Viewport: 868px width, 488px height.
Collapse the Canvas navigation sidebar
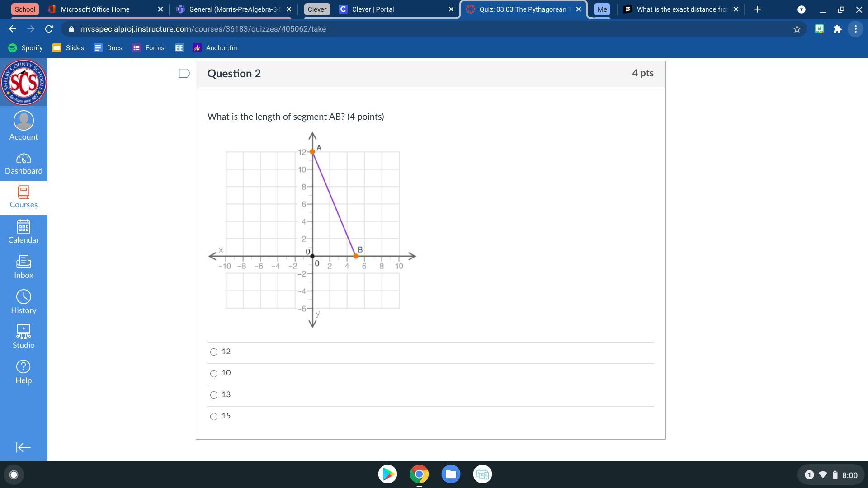pyautogui.click(x=24, y=447)
